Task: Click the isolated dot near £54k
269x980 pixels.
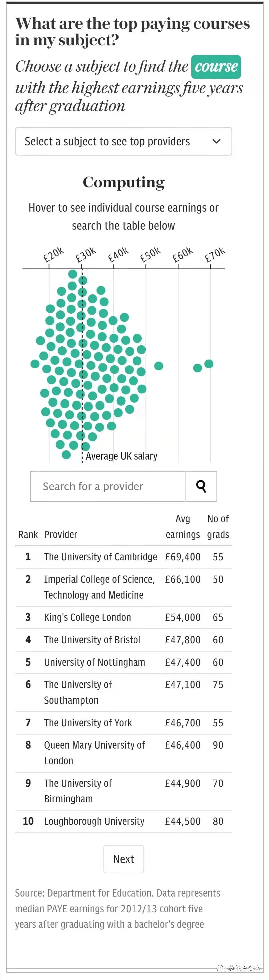Action: [159, 366]
